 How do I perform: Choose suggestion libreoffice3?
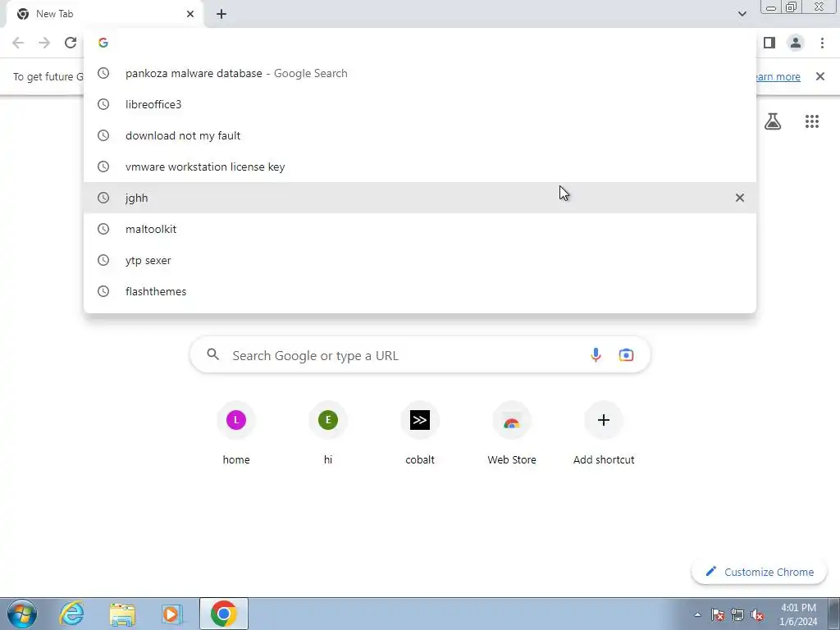pos(420,104)
